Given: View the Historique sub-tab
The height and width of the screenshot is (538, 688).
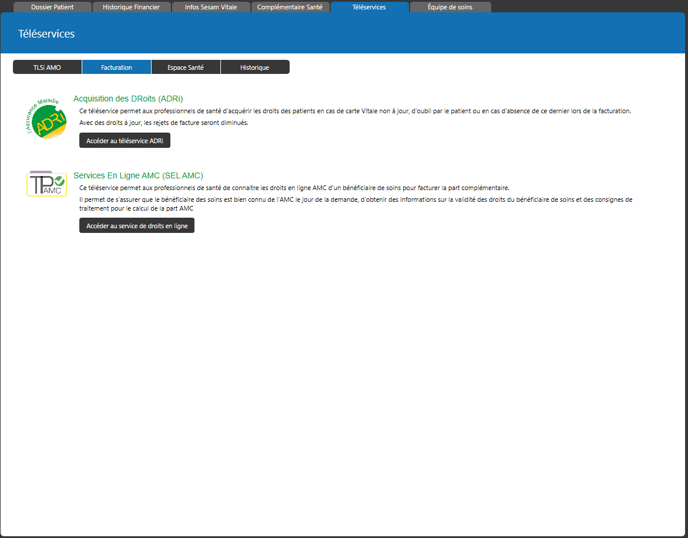Looking at the screenshot, I should pos(254,67).
